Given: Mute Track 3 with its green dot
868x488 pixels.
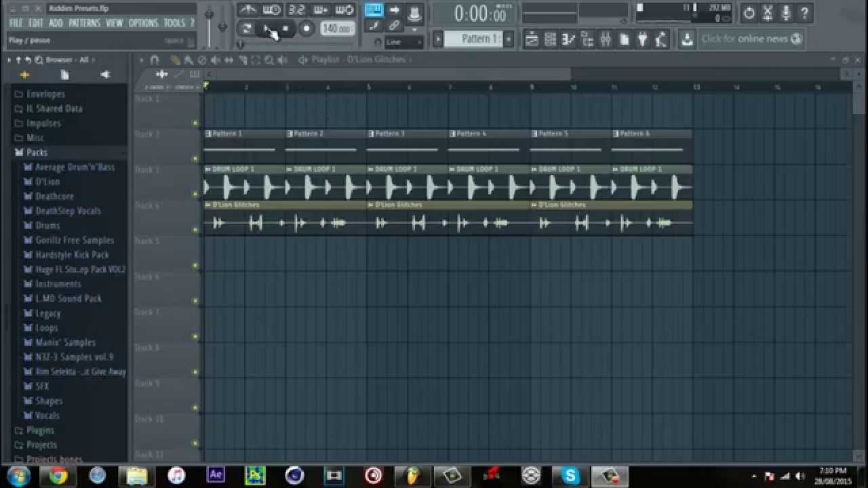Looking at the screenshot, I should point(195,195).
